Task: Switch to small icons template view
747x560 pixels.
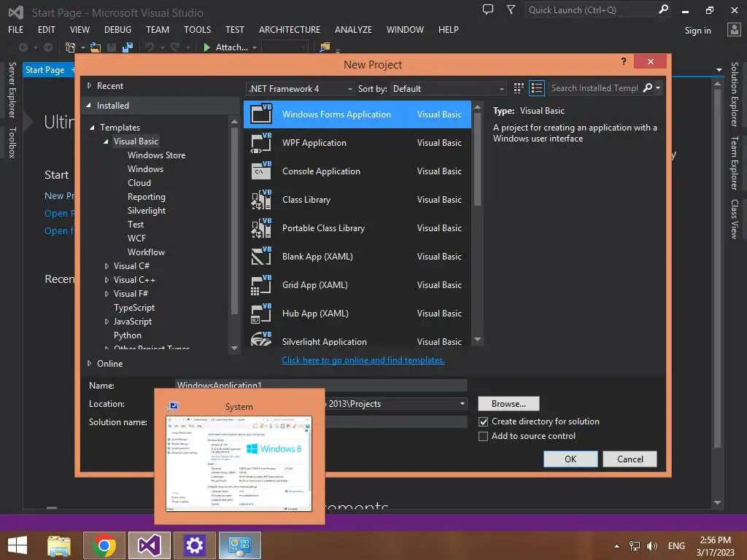Action: point(519,88)
